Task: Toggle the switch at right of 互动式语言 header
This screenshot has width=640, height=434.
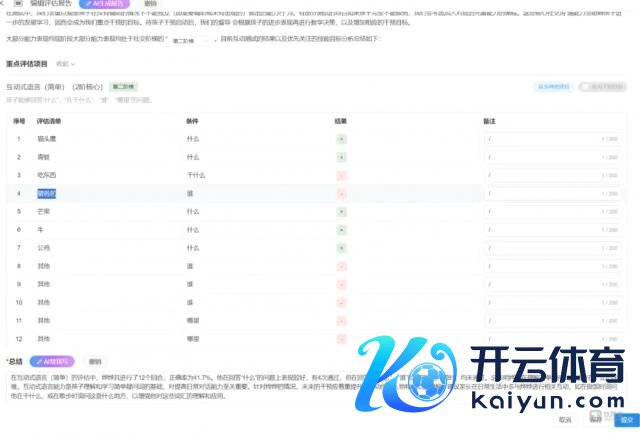Action: [x=606, y=87]
